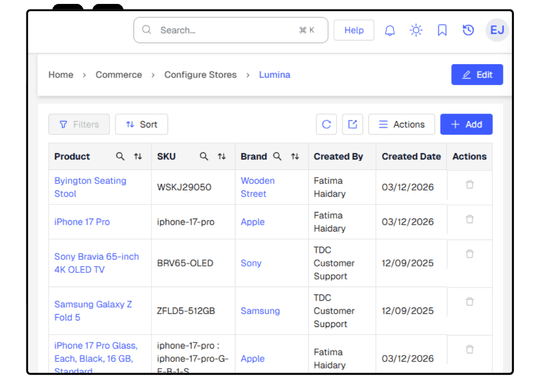Open the Wooden Street brand link
Viewport: 540px width, 384px height.
tap(258, 187)
